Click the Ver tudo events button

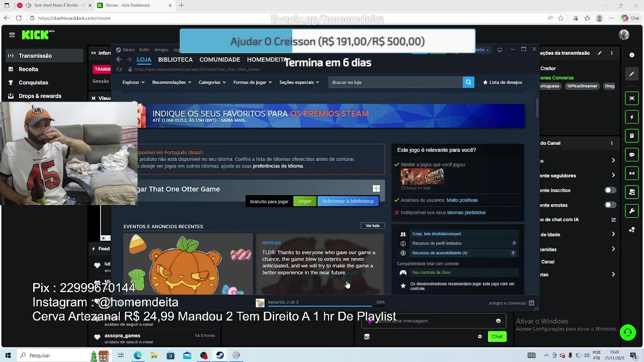tap(373, 226)
